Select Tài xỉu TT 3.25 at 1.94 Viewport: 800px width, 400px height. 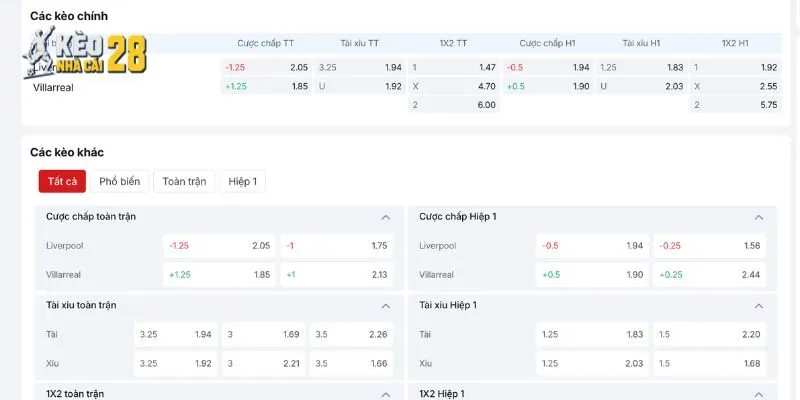pos(360,67)
